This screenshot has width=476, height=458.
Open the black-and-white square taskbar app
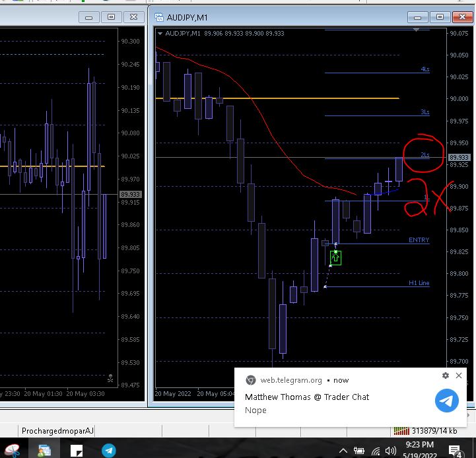[x=77, y=451]
